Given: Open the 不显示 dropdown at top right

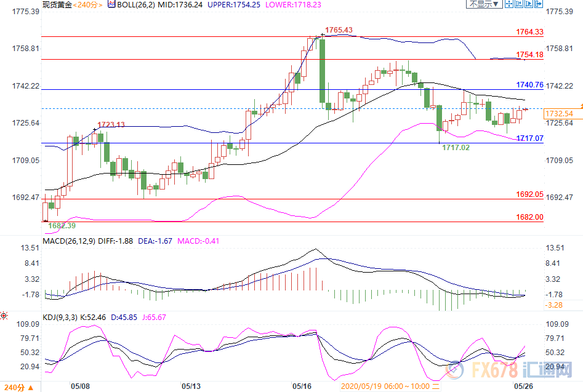Looking at the screenshot, I should pyautogui.click(x=484, y=4).
